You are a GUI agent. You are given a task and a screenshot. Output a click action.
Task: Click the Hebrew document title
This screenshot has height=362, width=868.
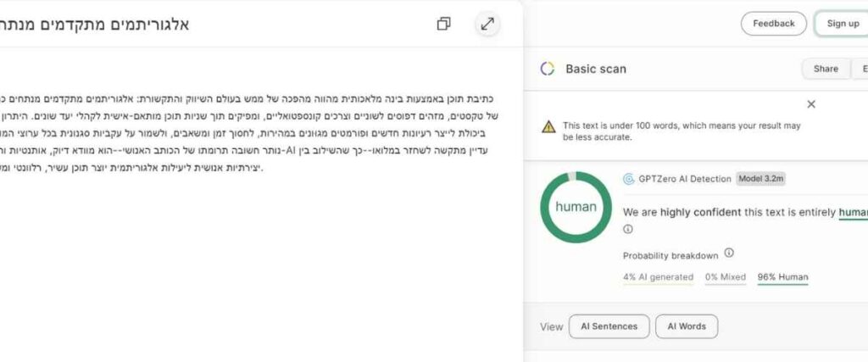coord(95,25)
